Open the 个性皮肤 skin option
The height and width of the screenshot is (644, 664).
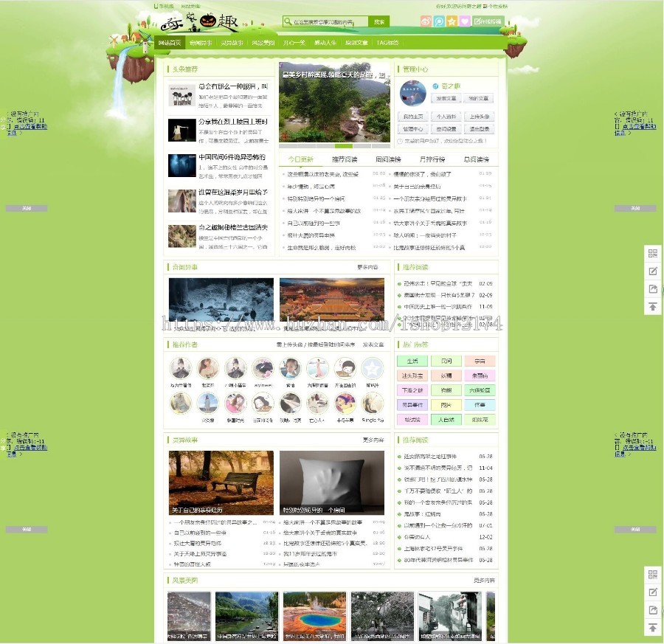click(497, 7)
